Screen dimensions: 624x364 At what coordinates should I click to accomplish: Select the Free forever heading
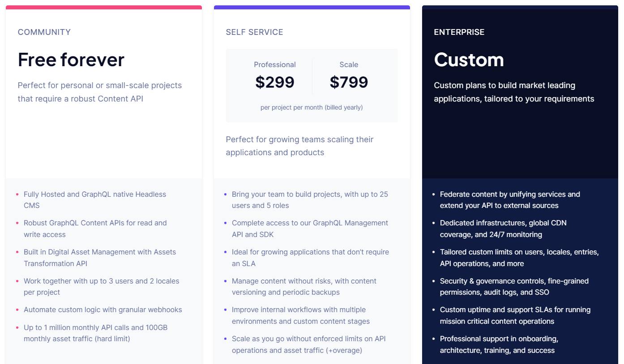coord(71,59)
